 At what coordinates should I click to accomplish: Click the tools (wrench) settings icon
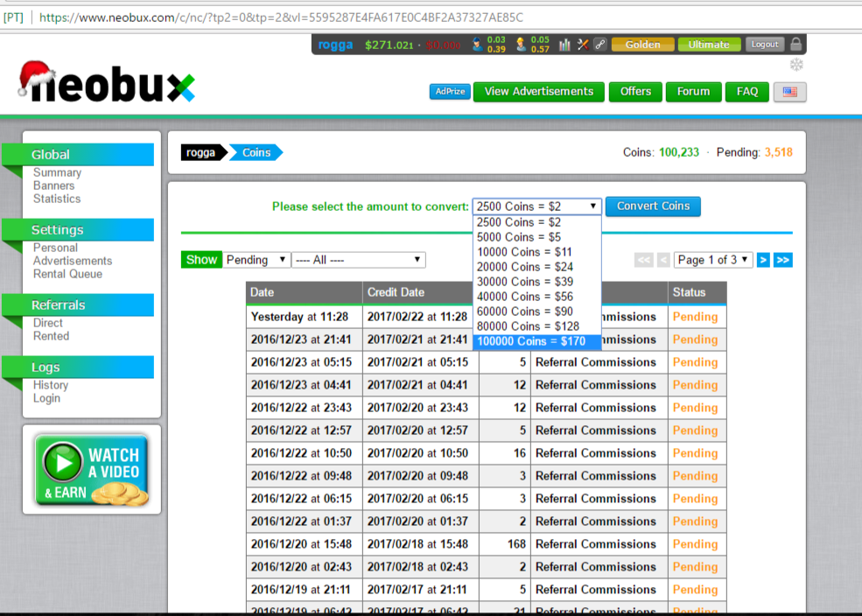point(583,45)
